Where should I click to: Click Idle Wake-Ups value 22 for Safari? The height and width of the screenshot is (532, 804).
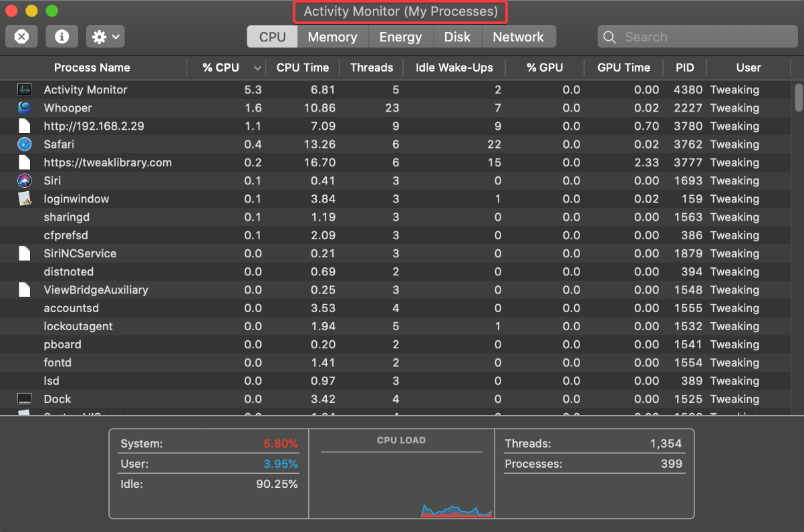pos(495,144)
